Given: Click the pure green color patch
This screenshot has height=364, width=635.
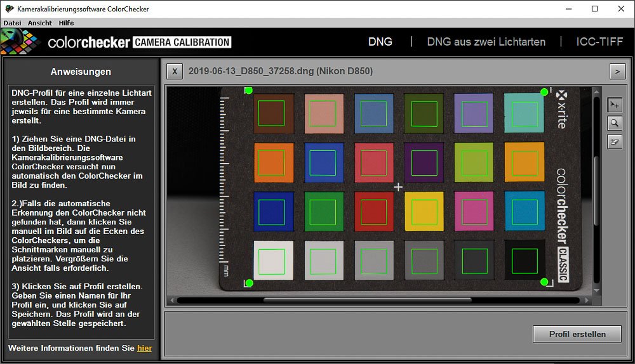Looking at the screenshot, I should [x=324, y=211].
